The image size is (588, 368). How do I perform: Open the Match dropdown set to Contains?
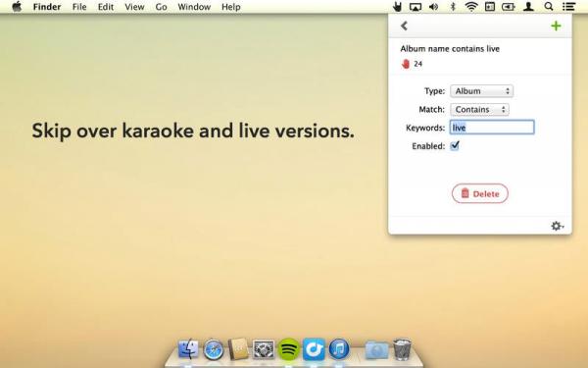click(x=479, y=109)
